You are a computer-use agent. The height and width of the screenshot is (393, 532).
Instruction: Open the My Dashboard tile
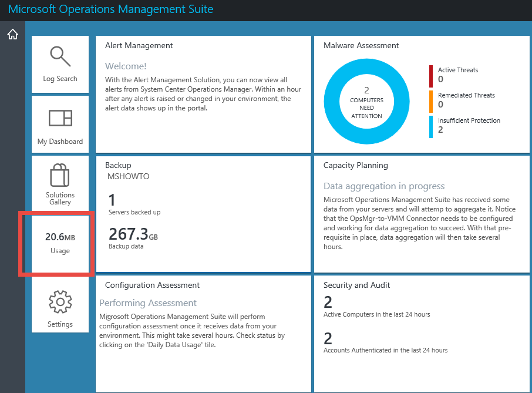pyautogui.click(x=60, y=124)
